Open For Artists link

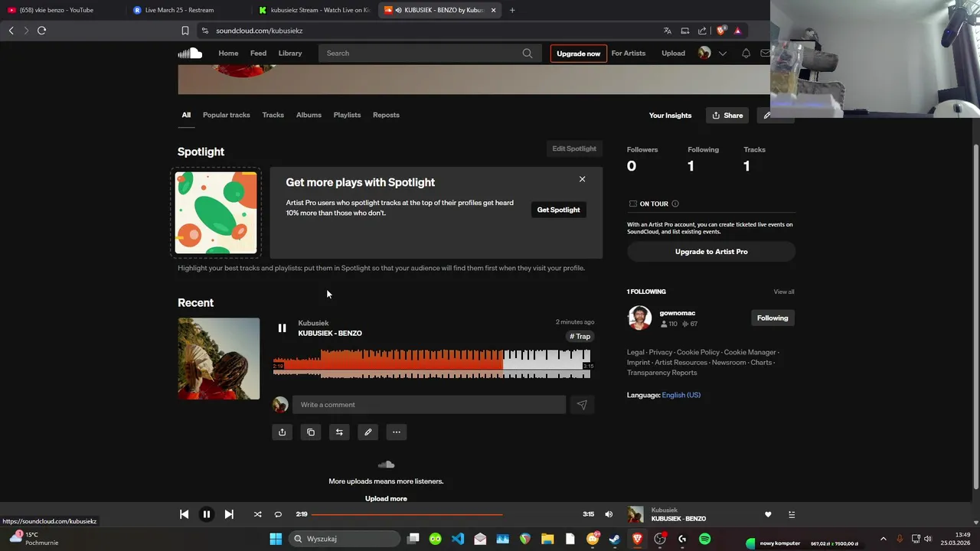pyautogui.click(x=629, y=53)
